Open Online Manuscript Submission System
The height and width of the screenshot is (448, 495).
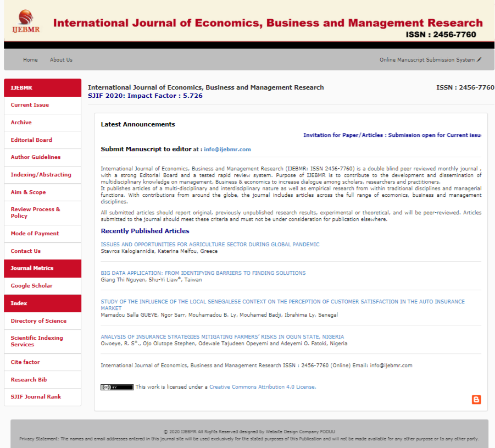click(427, 60)
